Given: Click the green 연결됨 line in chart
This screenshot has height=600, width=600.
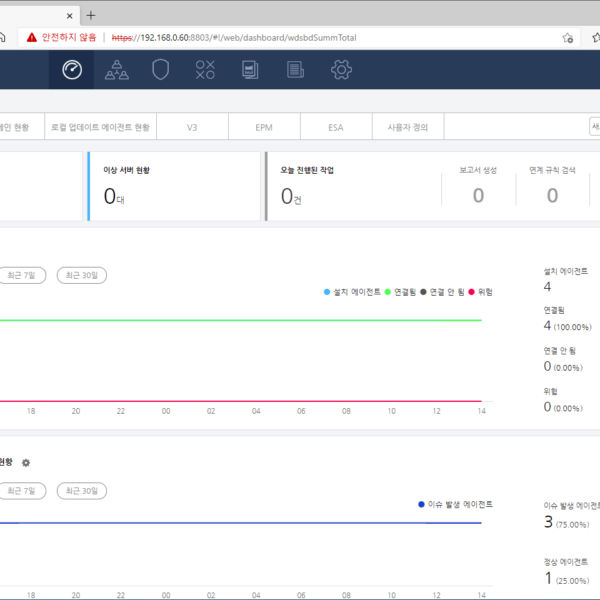Looking at the screenshot, I should [x=241, y=320].
